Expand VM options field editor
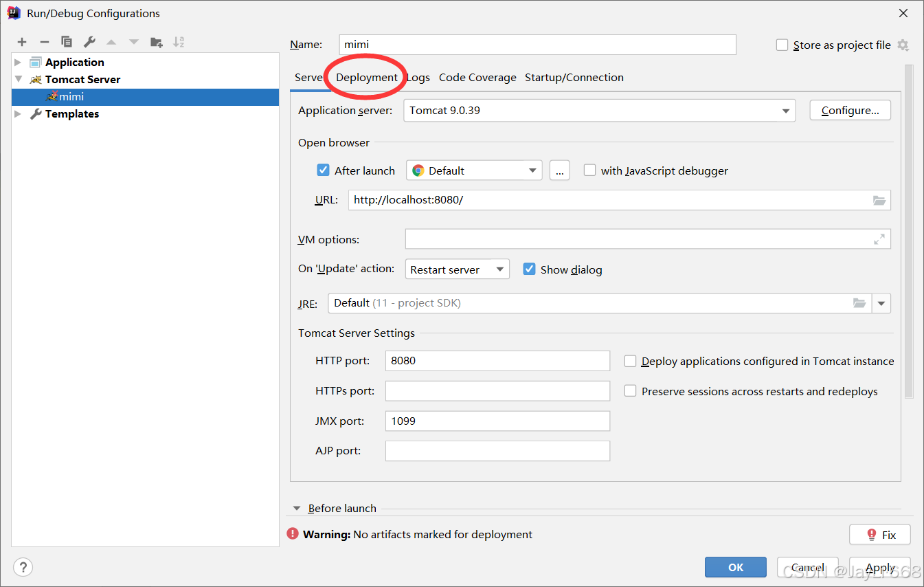The height and width of the screenshot is (587, 924). pyautogui.click(x=879, y=239)
